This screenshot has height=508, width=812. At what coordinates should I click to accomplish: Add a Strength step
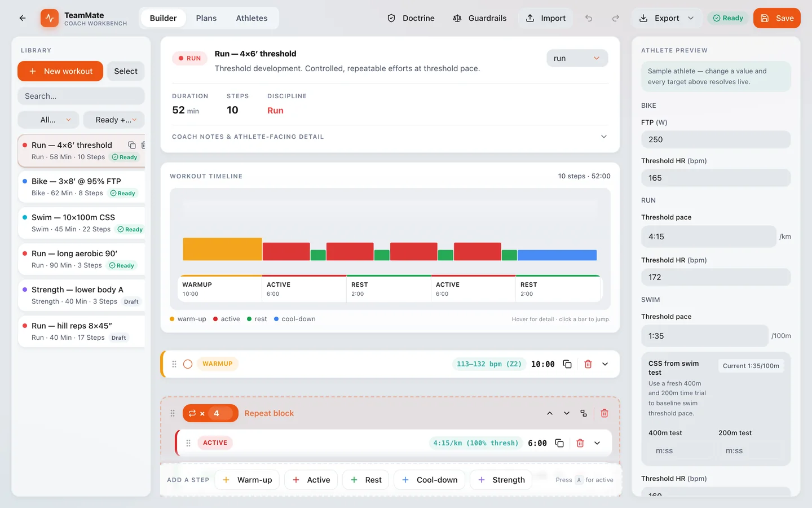[501, 480]
